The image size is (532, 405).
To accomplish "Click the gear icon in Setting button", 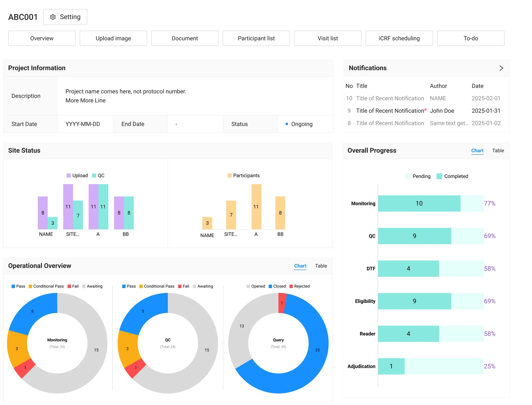I will click(53, 17).
